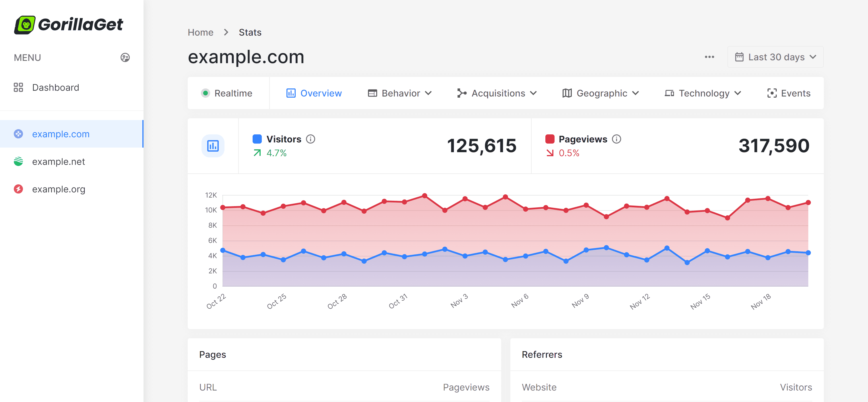The height and width of the screenshot is (402, 868).
Task: Click the Pages card title
Action: (x=213, y=355)
